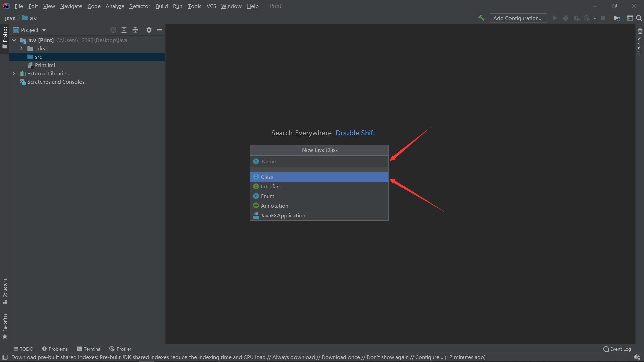Toggle the Database tool window
Image resolution: width=644 pixels, height=362 pixels.
[x=639, y=42]
